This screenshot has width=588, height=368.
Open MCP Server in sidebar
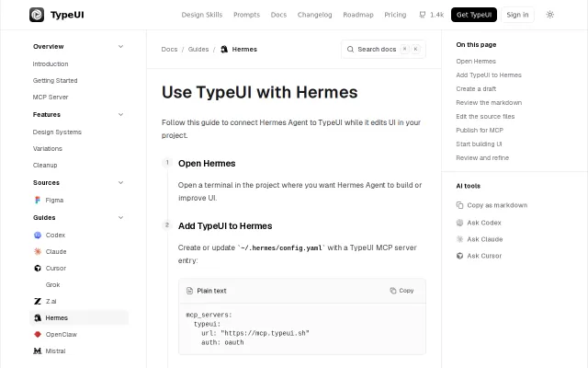tap(51, 97)
